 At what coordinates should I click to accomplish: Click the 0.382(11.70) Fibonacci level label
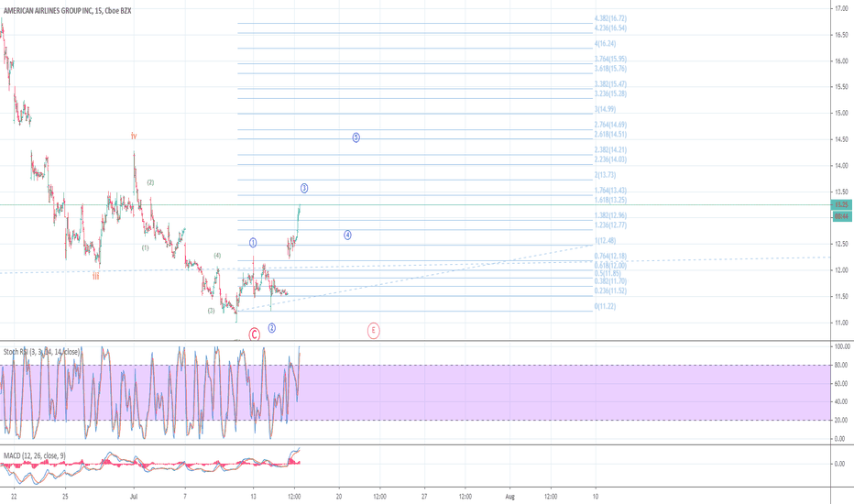(x=610, y=281)
